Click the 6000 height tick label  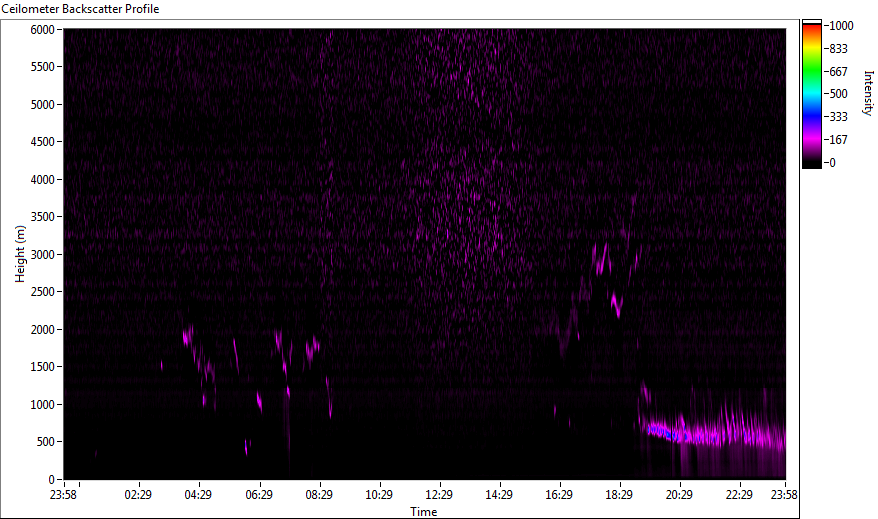(x=43, y=30)
